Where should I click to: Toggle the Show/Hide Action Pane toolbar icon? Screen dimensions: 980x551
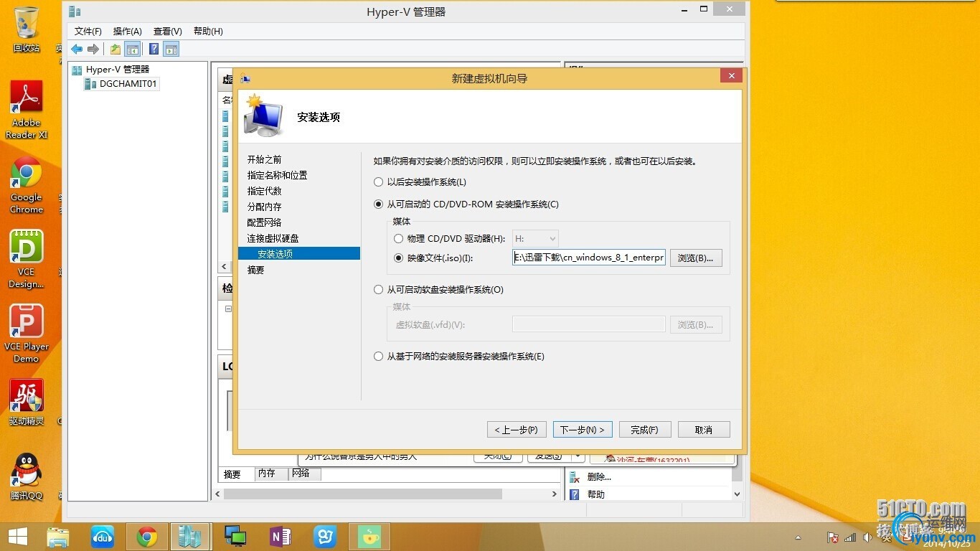(171, 49)
